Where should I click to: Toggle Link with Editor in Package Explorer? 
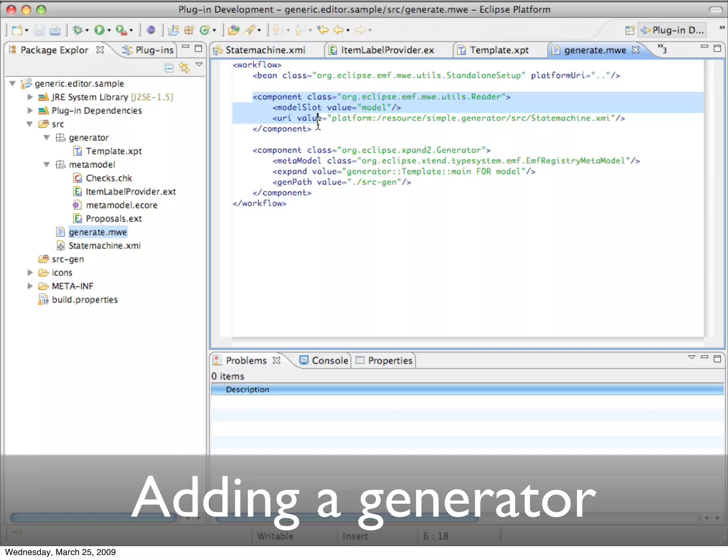pyautogui.click(x=184, y=68)
